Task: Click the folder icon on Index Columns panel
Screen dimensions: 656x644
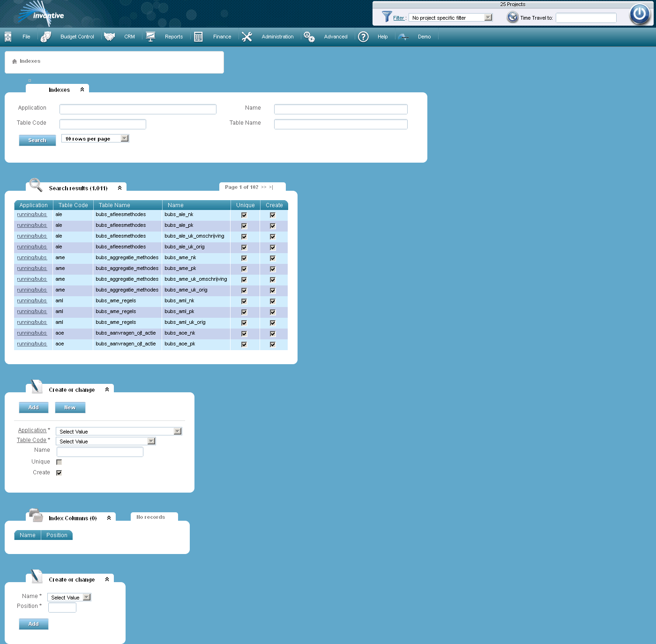Action: 37,515
